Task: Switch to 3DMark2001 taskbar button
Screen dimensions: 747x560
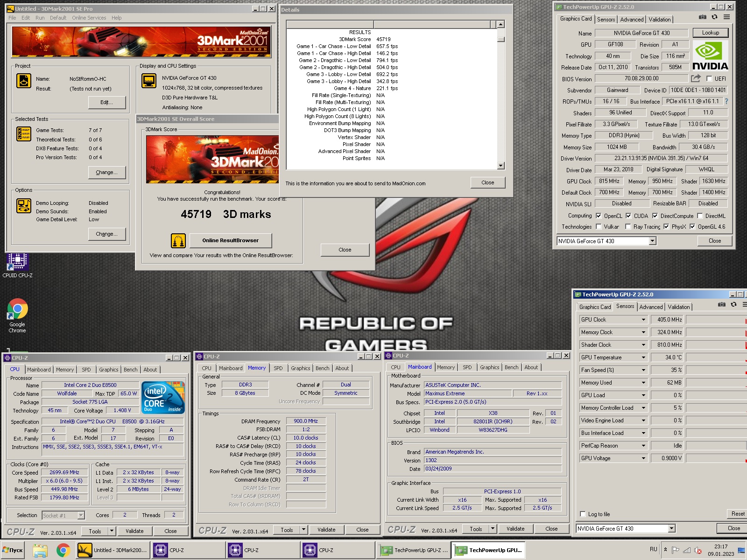Action: (x=113, y=550)
